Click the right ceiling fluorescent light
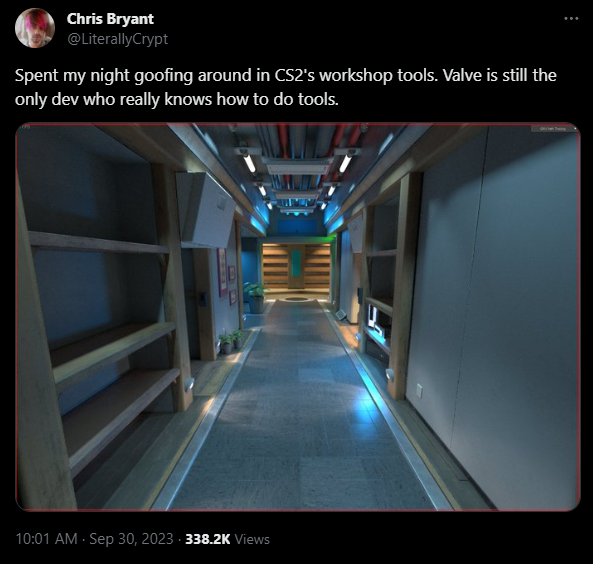Viewport: 593px width, 564px height. (x=346, y=162)
